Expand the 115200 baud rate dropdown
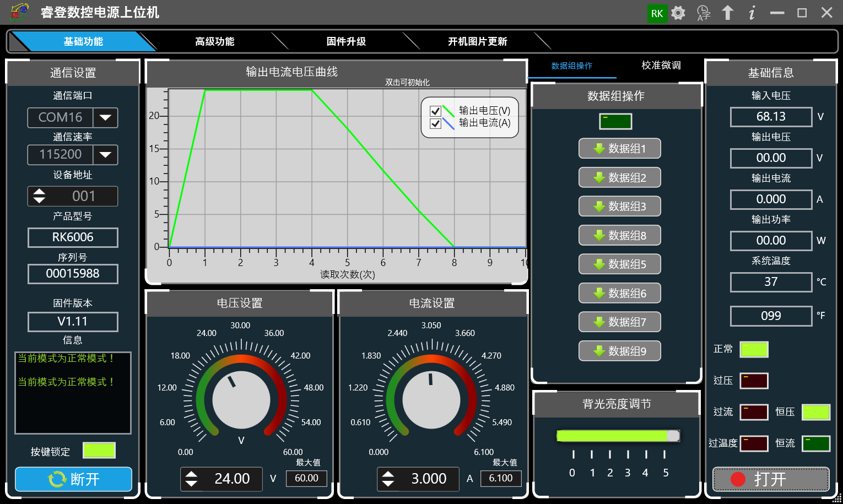The width and height of the screenshot is (843, 504). point(105,155)
